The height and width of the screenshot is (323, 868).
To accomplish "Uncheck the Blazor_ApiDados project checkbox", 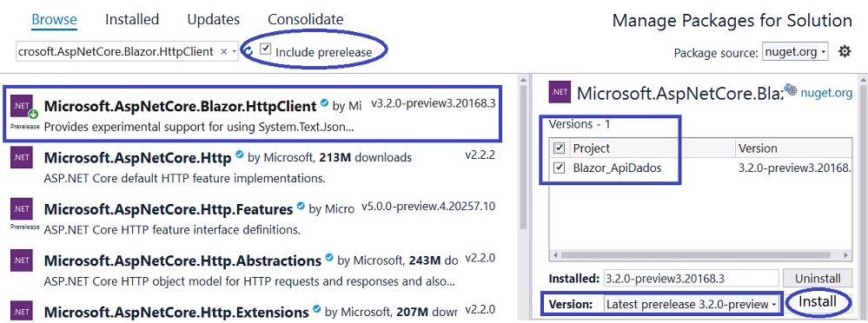I will tap(559, 168).
